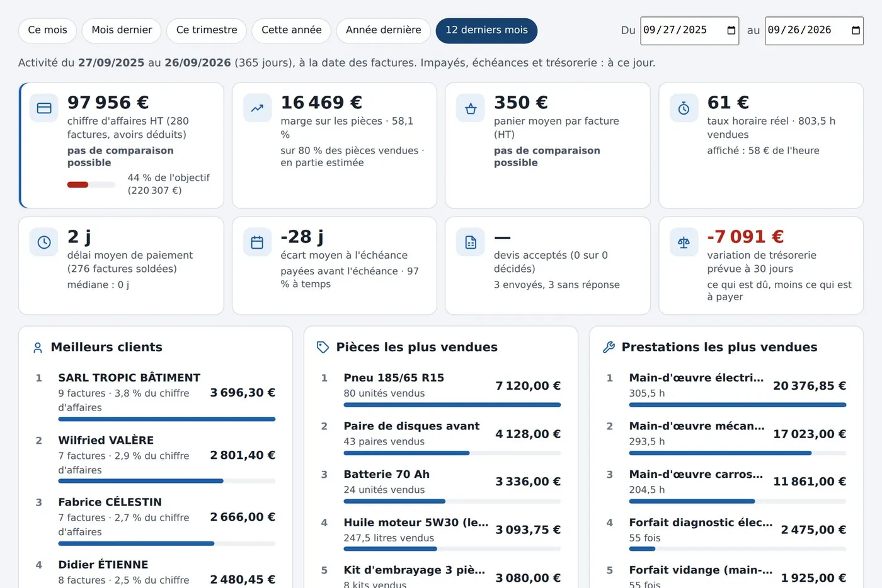Click the person icon next to Meilleurs clients
Screen dimensions: 882x588
tap(38, 348)
